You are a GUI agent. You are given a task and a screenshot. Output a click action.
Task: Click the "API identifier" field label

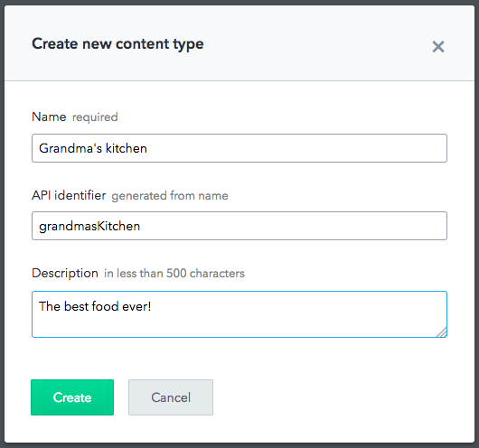tap(69, 195)
